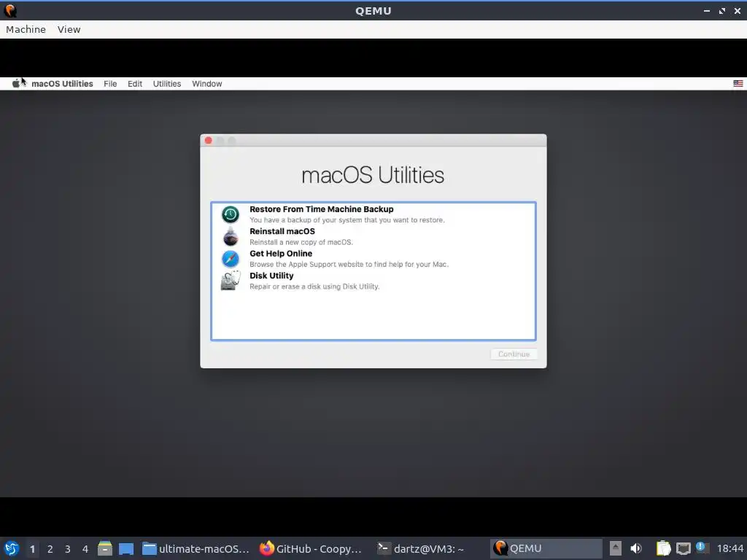Click the Disk Utility stethoscope icon
The height and width of the screenshot is (560, 747).
(x=231, y=281)
